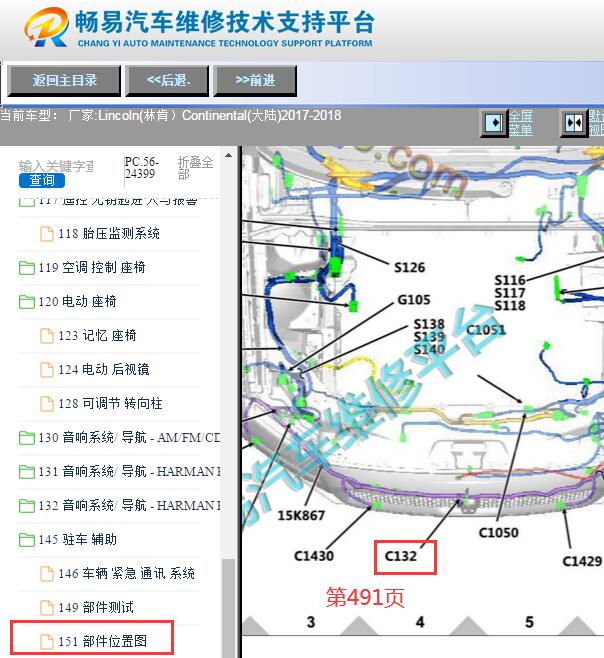Expand the 131 音响系统 HARMAN folder

pos(27,472)
